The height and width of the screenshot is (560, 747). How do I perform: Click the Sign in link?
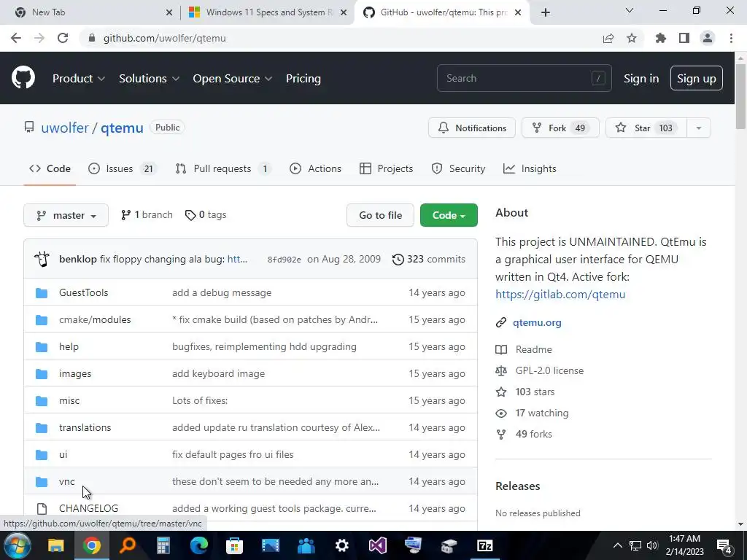coord(641,79)
